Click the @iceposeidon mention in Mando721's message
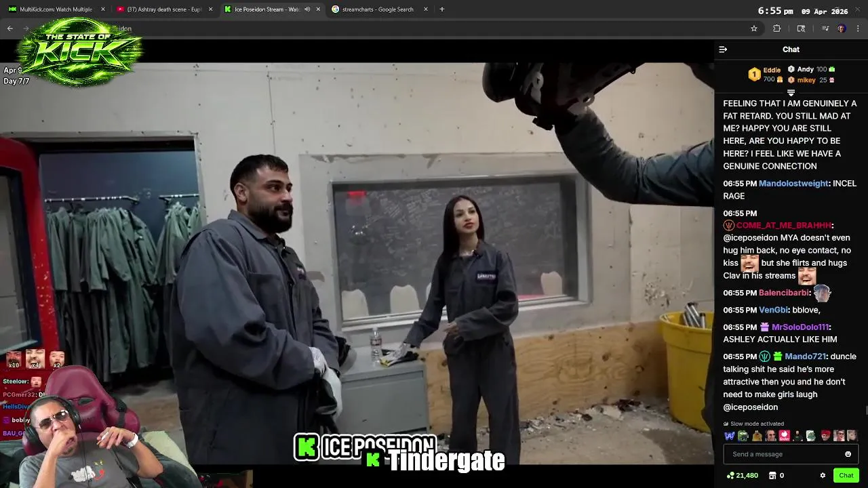868x488 pixels. tap(750, 407)
